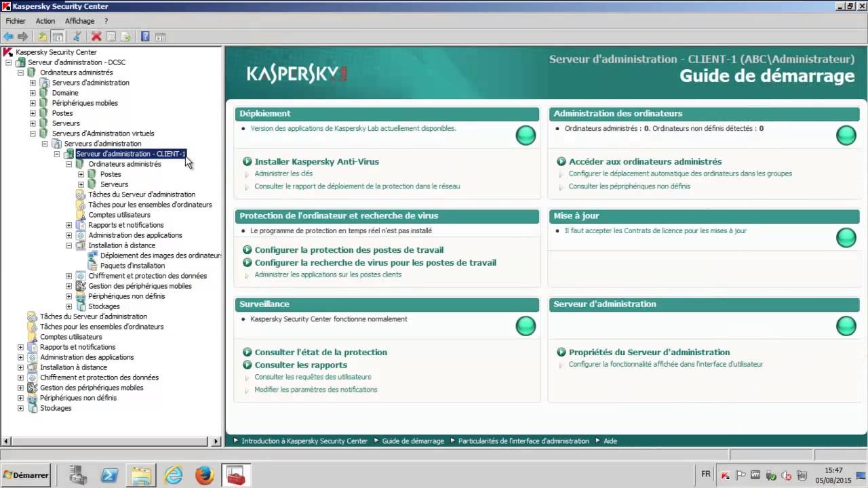
Task: Click the Export list toolbar icon
Action: [x=126, y=37]
